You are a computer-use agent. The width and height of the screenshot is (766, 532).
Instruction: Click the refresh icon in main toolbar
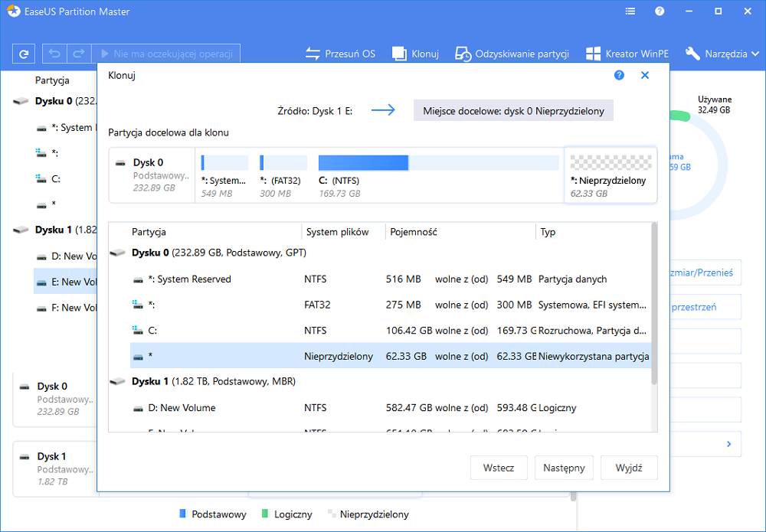24,54
